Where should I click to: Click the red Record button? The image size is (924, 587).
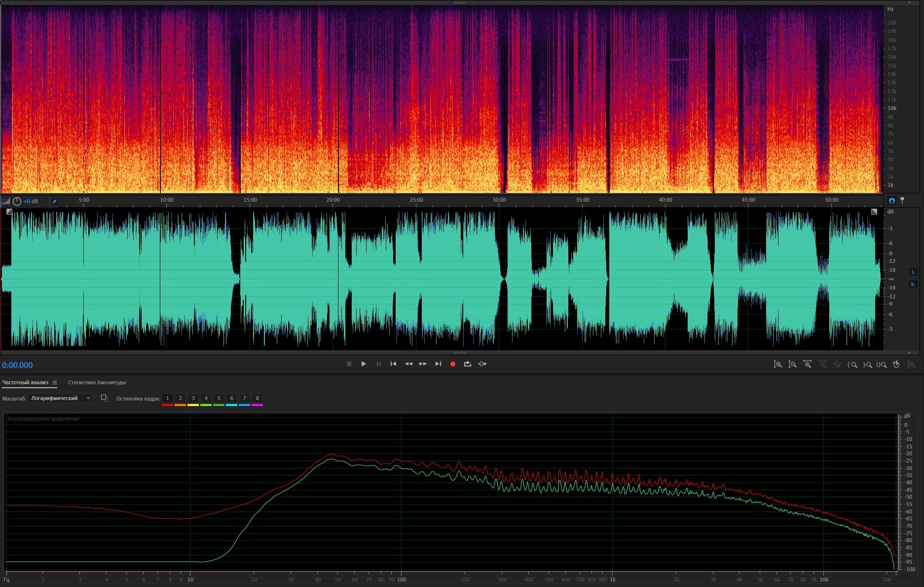[x=452, y=364]
